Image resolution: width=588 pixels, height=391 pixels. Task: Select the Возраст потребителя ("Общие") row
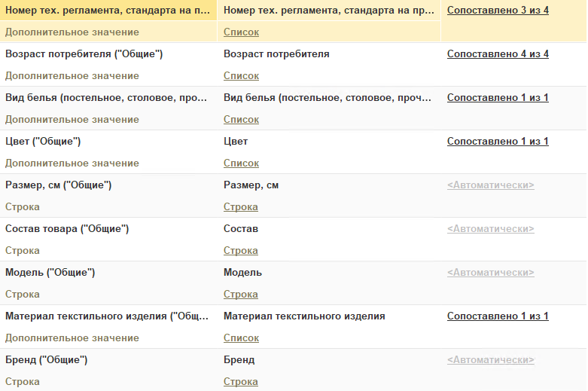[84, 54]
